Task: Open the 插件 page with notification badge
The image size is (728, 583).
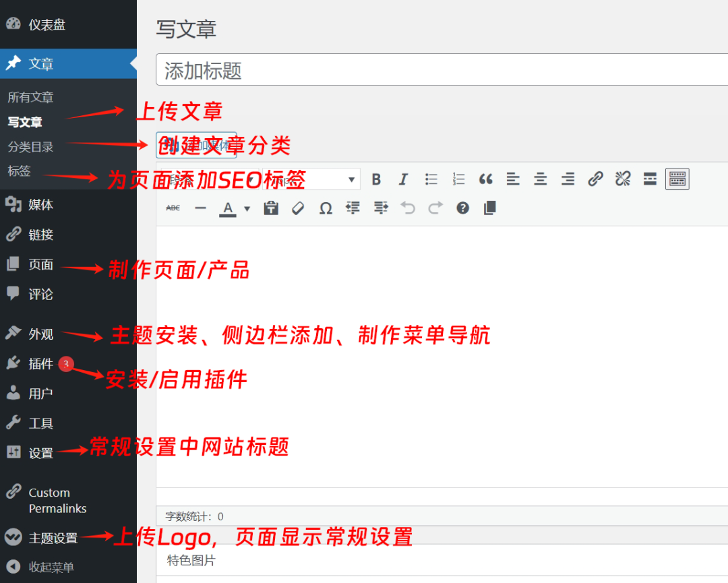Action: click(x=40, y=363)
